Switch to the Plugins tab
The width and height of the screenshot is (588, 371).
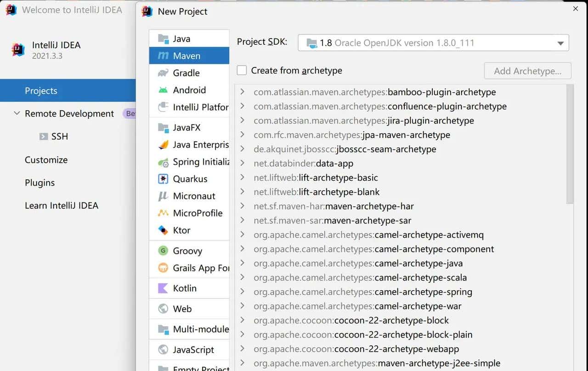pos(40,183)
